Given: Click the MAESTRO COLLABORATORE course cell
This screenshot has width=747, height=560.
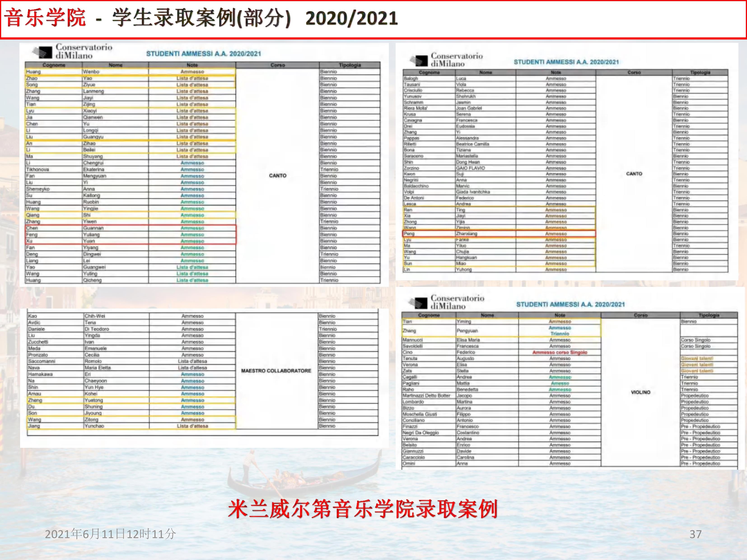Looking at the screenshot, I should tap(276, 371).
